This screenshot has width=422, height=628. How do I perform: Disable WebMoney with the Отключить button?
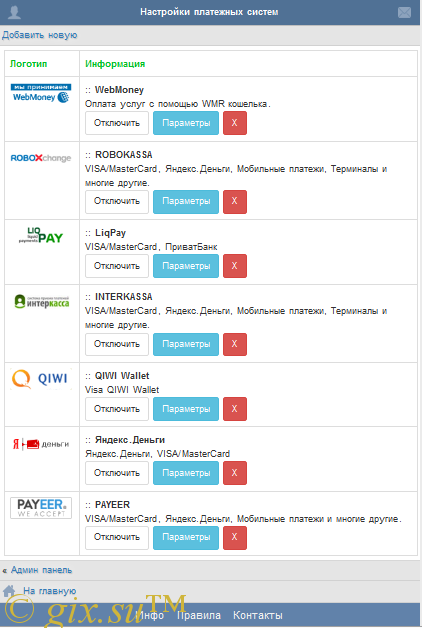117,123
